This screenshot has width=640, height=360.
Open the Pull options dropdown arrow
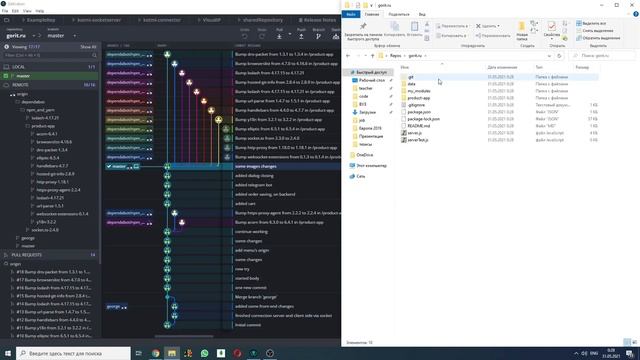pyautogui.click(x=290, y=34)
